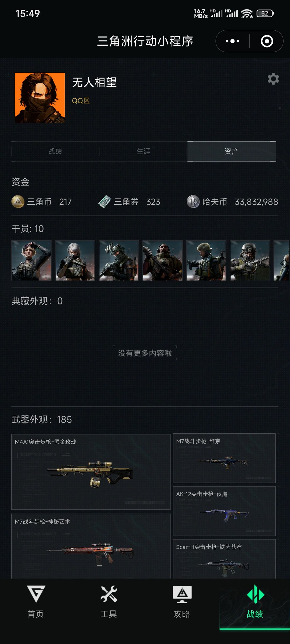Open the settings gear icon

(x=273, y=79)
